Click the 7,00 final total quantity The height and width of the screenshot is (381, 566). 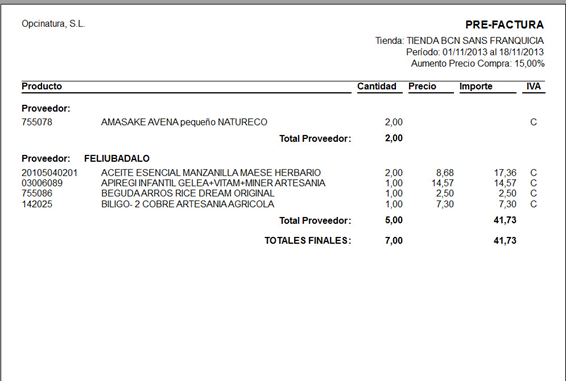tap(394, 241)
